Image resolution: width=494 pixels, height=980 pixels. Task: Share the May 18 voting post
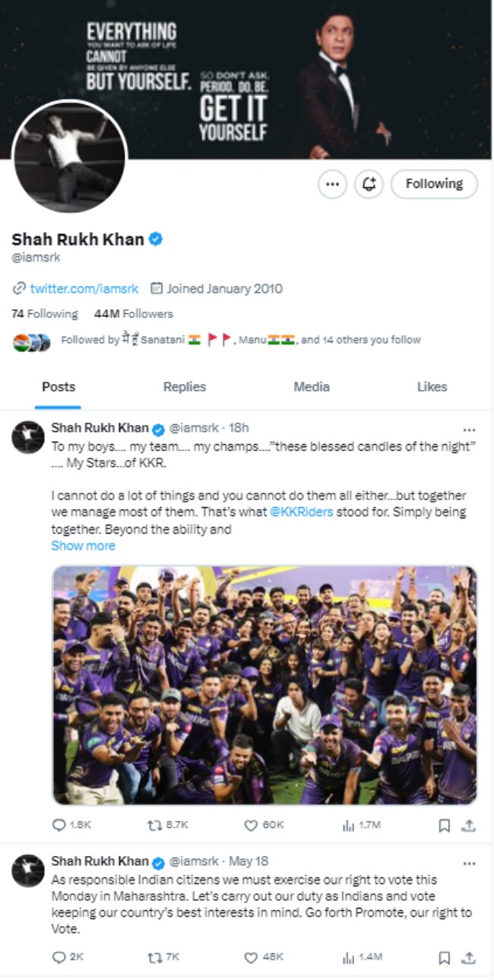[x=469, y=958]
